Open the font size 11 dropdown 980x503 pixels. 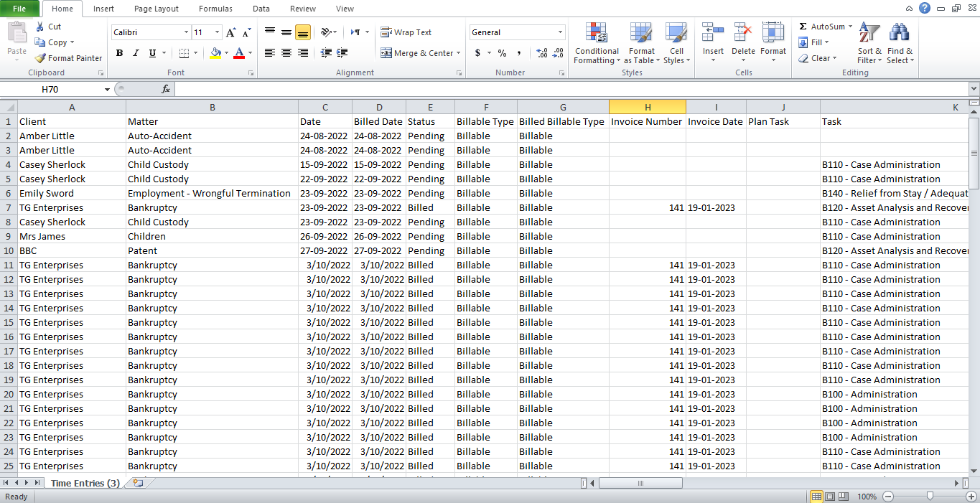coord(218,32)
